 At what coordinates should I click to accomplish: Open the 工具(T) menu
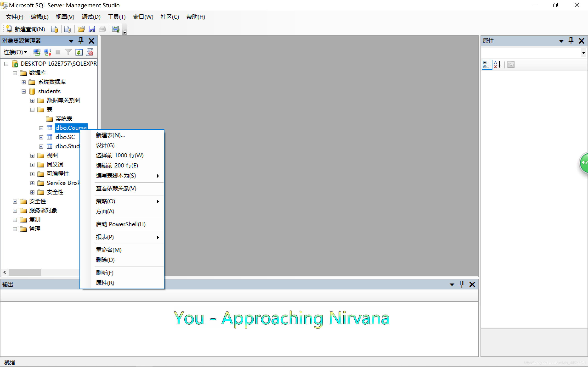click(117, 17)
